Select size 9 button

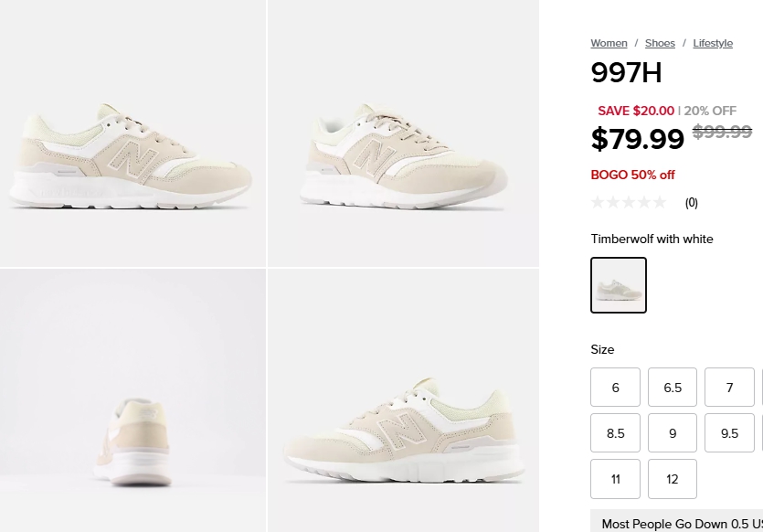click(673, 433)
